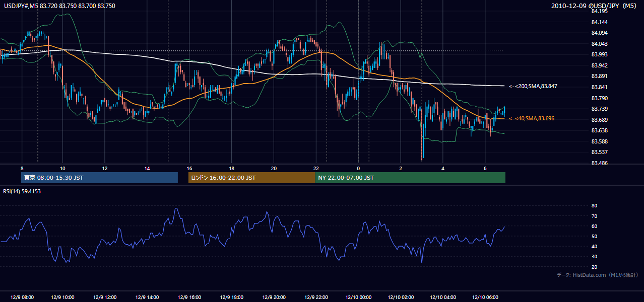Viewport: 644px width, 302px height.
Task: Click the 12/10 06:00 date label
Action: (x=485, y=297)
